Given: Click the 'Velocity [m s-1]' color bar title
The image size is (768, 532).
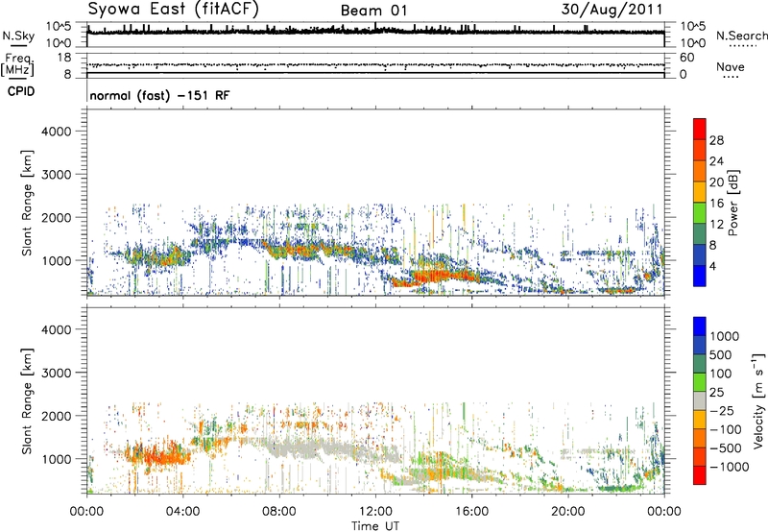Looking at the screenshot, I should pos(758,400).
